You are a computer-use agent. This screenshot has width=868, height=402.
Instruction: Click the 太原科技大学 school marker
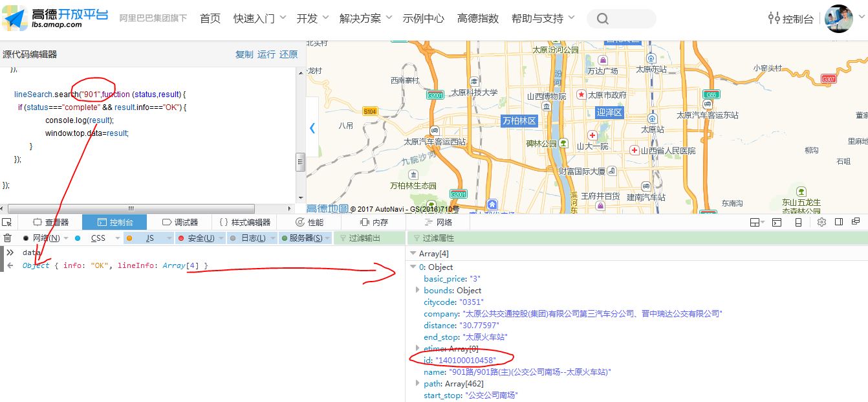(x=475, y=82)
